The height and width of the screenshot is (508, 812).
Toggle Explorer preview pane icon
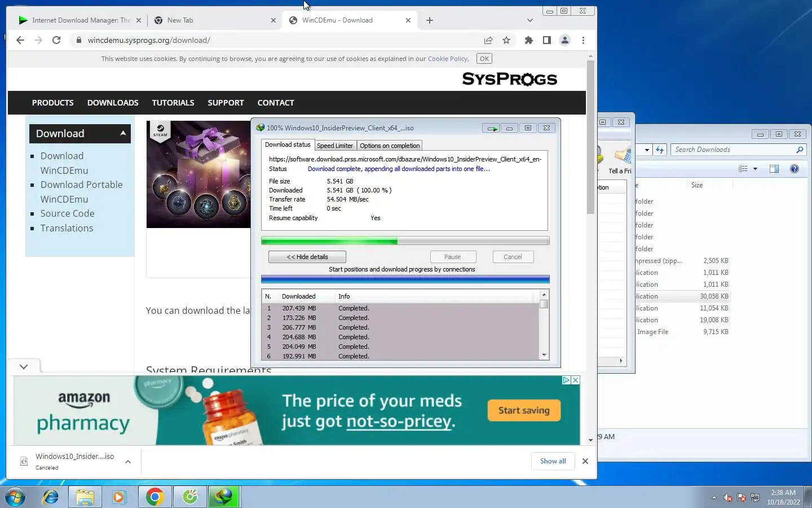click(x=774, y=169)
